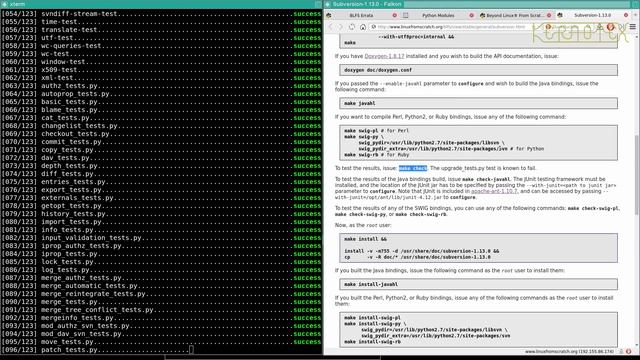Open the Falkon home page

click(363, 27)
